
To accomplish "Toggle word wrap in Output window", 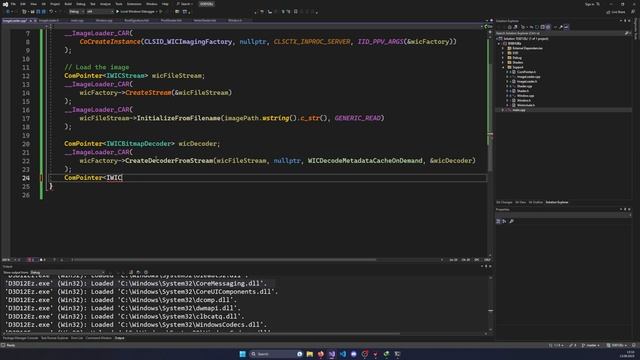I will 138,272.
